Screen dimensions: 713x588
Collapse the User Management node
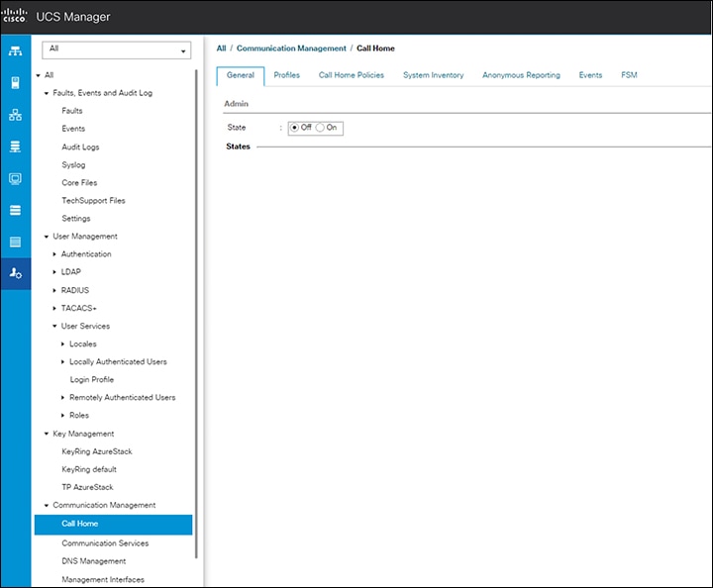(47, 237)
